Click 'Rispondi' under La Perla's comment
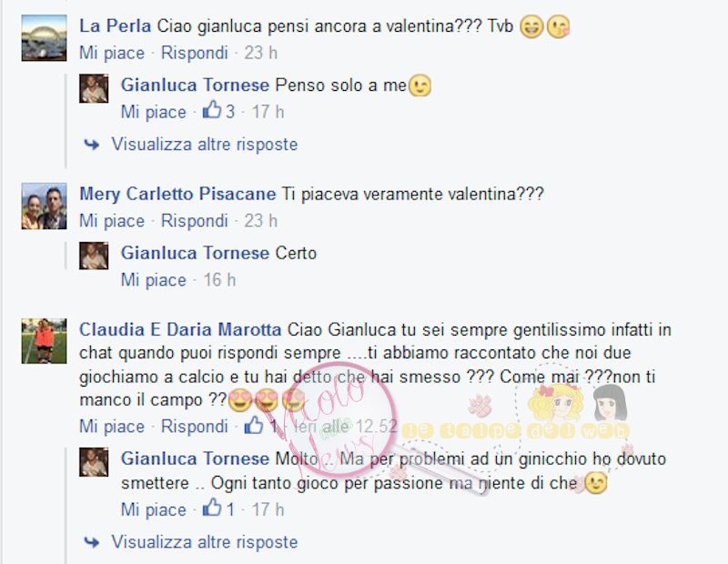Screen dimensions: 728x564 195,53
